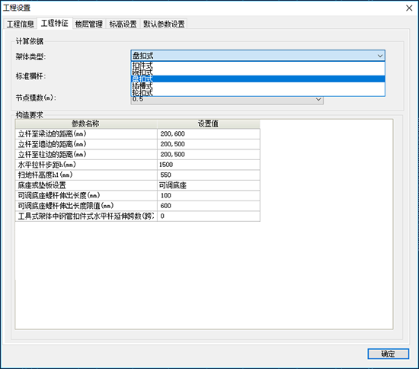Viewport: 419px width, 369px height.
Task: Click the 设置值 column header
Action: (209, 124)
